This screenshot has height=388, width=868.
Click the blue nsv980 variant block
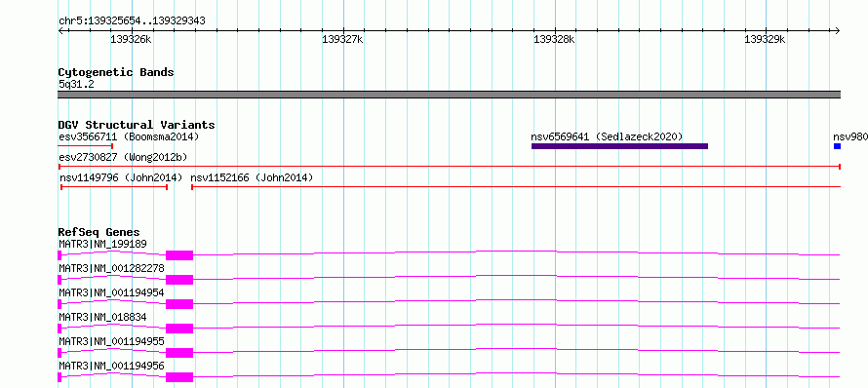pos(837,146)
